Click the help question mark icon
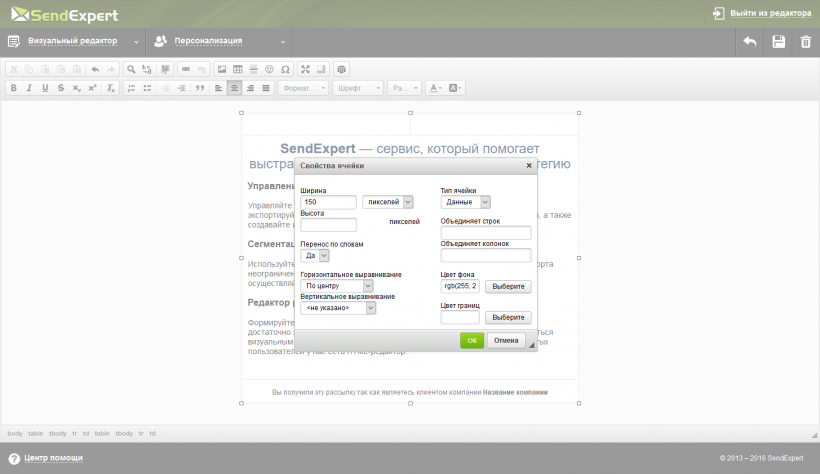This screenshot has width=820, height=474. (x=14, y=458)
